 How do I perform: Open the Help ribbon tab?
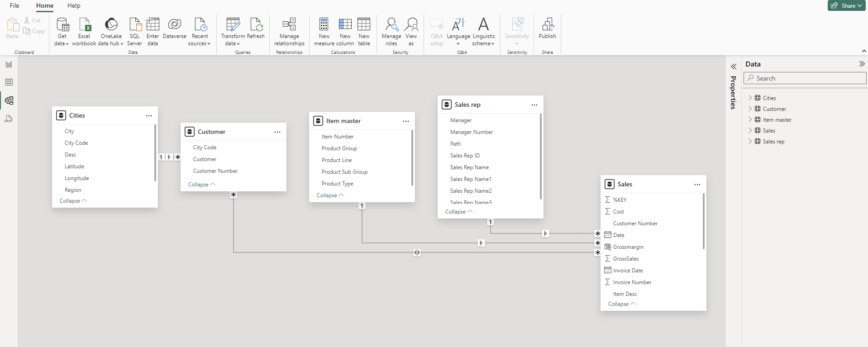pyautogui.click(x=74, y=5)
